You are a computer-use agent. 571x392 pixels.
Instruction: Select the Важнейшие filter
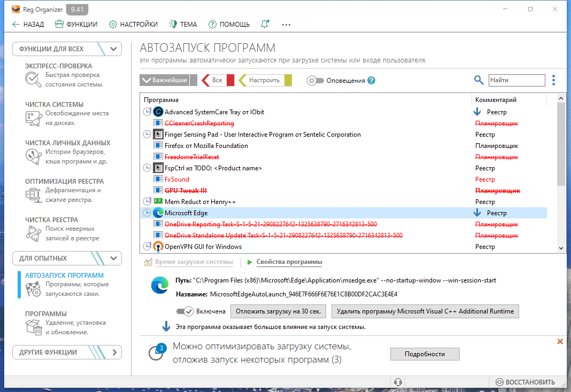click(168, 80)
